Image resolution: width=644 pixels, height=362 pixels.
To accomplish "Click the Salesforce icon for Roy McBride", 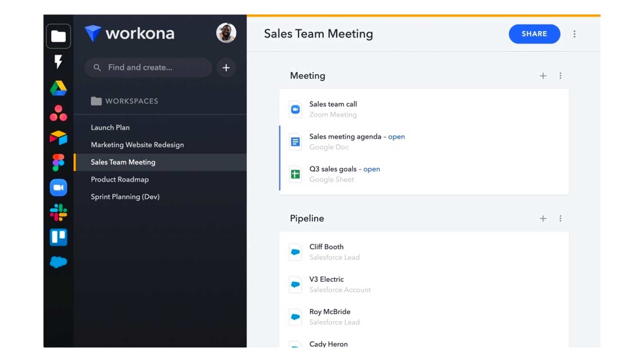I will [x=295, y=317].
